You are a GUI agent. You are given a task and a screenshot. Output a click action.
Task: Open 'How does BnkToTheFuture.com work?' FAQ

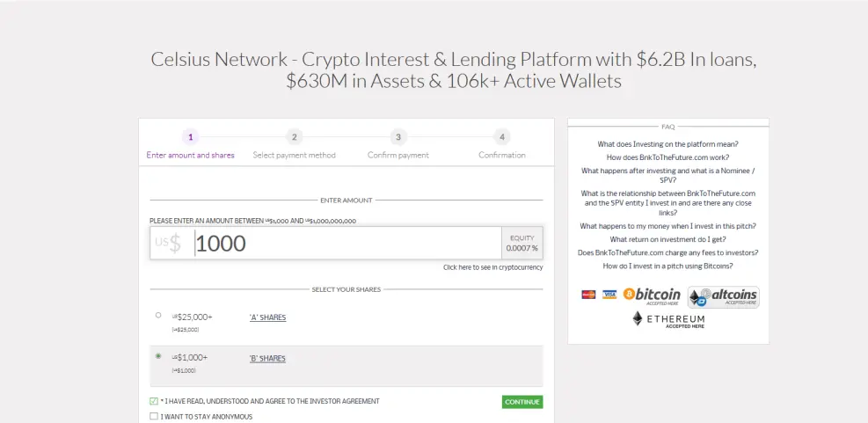(668, 157)
